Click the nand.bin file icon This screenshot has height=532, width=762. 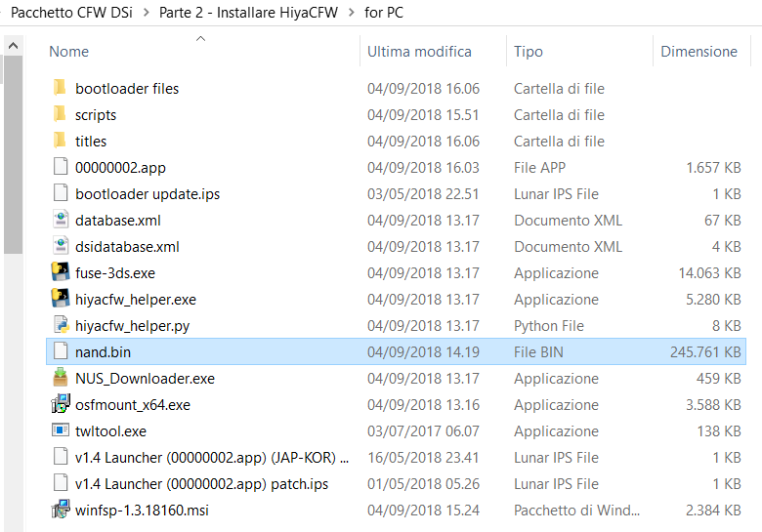[61, 351]
